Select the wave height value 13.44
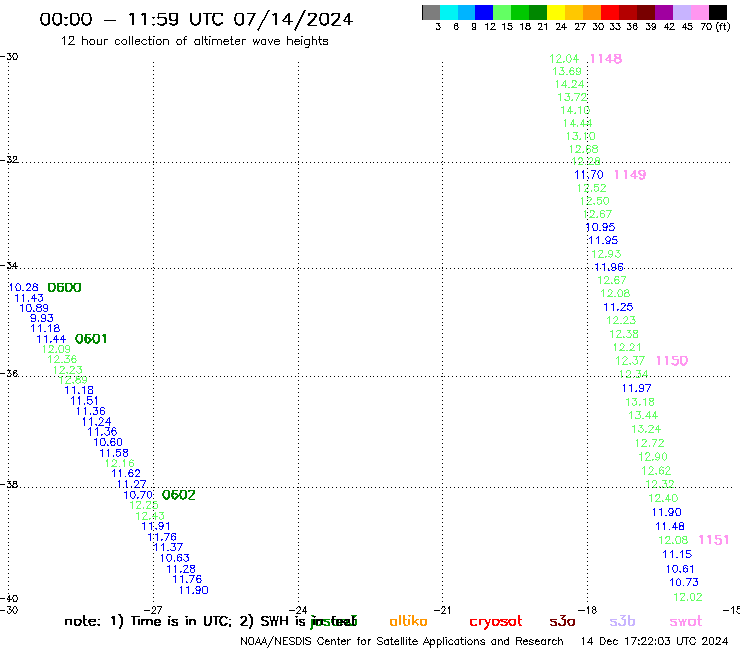Viewport: 740px width, 650px height. 643,415
